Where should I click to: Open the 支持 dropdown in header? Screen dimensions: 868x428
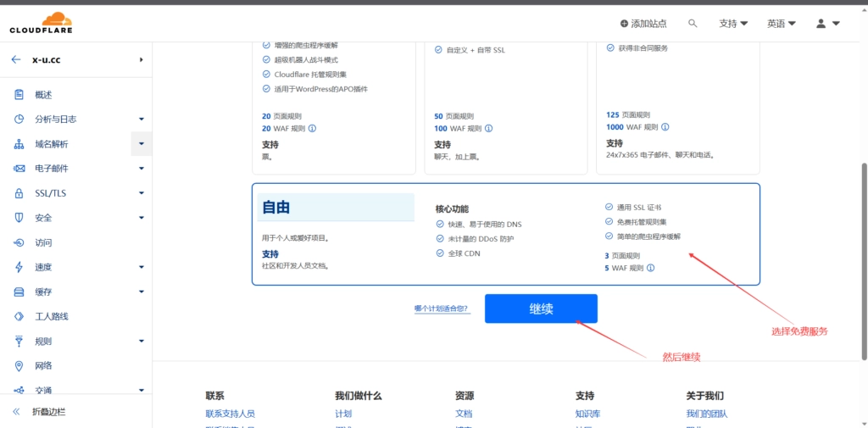tap(733, 23)
